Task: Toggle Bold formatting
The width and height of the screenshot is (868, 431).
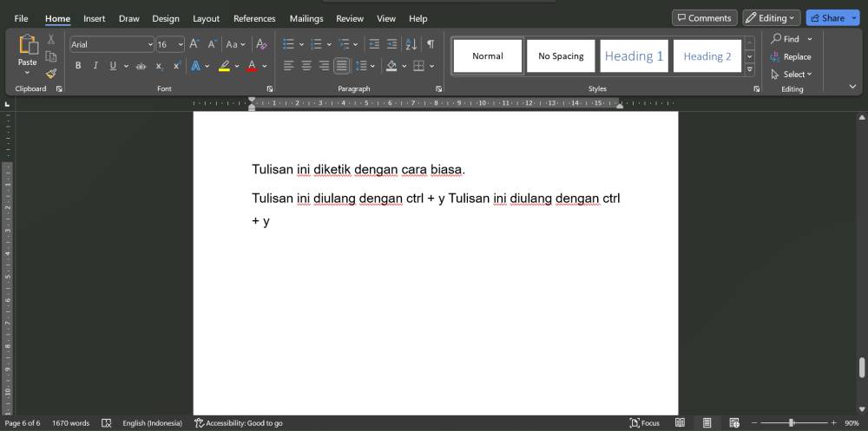Action: coord(78,66)
